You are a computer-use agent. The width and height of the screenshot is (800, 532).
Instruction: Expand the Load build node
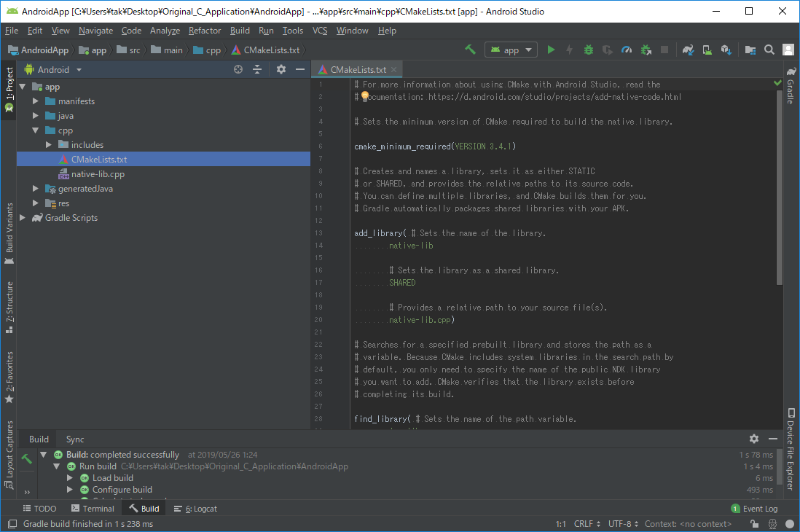coord(70,478)
